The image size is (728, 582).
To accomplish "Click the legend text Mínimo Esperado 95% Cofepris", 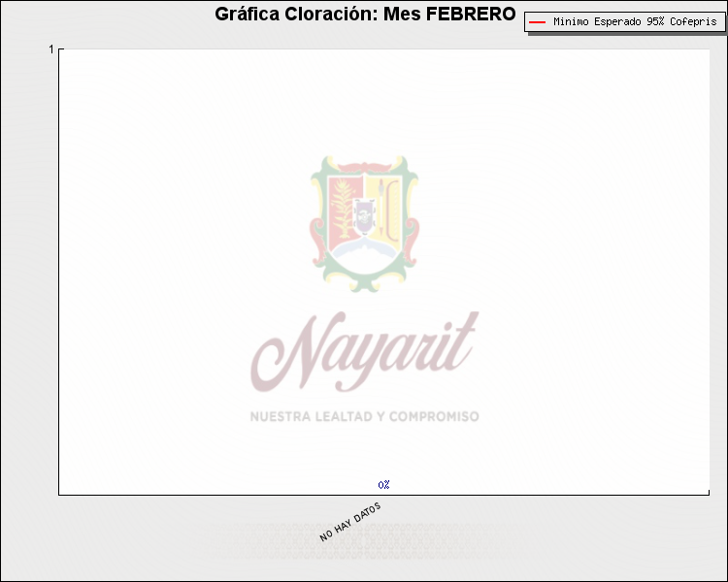I will (634, 21).
